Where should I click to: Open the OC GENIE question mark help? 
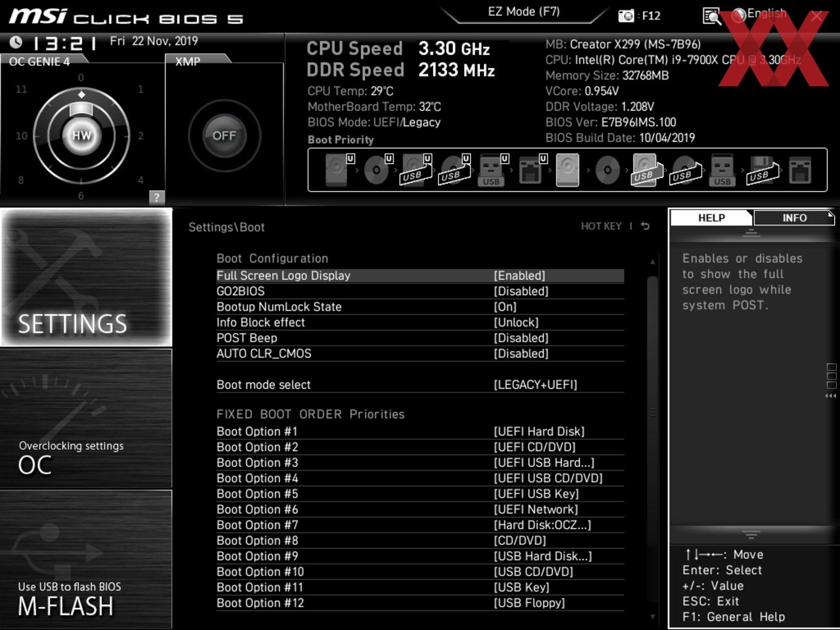(x=157, y=197)
